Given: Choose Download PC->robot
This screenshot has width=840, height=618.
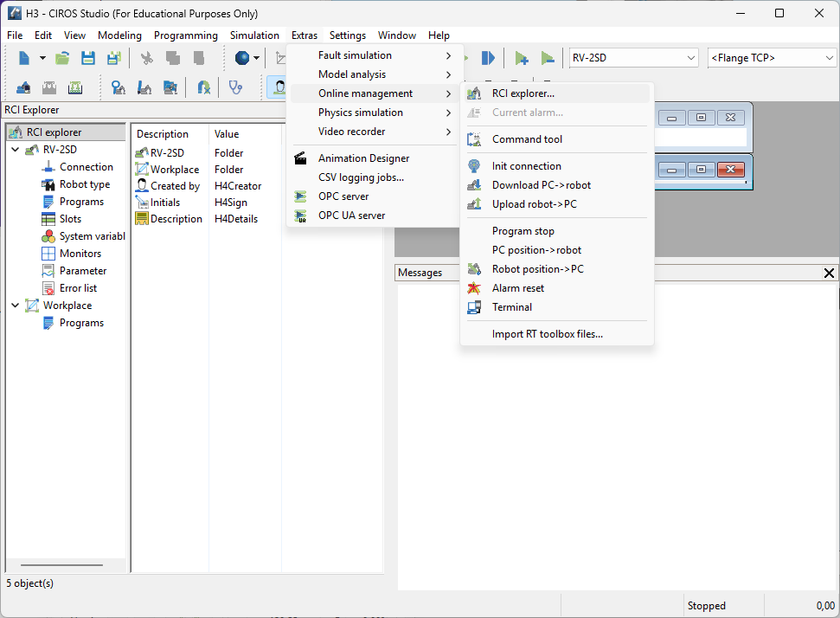Looking at the screenshot, I should tap(557, 185).
